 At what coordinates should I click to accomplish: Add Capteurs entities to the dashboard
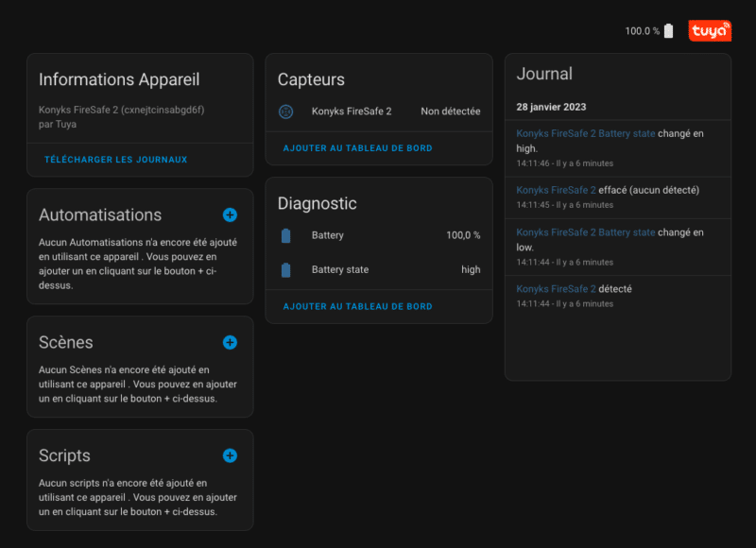(358, 148)
